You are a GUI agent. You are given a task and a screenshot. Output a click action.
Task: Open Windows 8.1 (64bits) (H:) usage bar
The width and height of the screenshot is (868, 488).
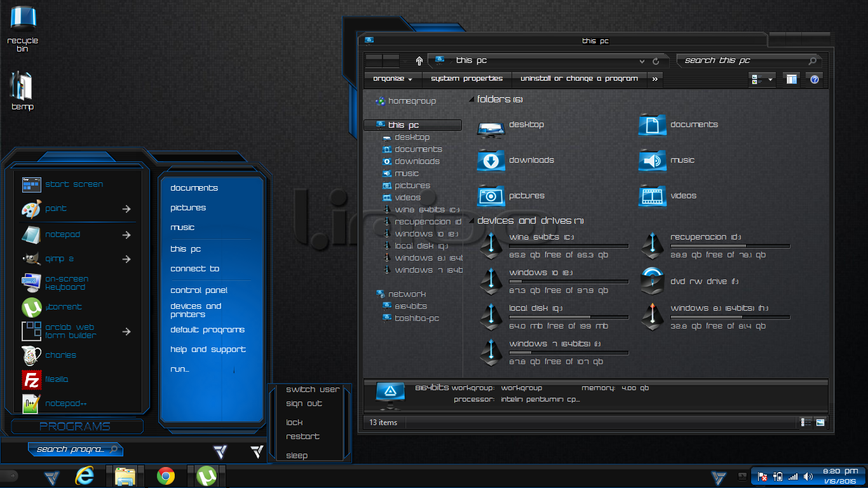pyautogui.click(x=730, y=317)
